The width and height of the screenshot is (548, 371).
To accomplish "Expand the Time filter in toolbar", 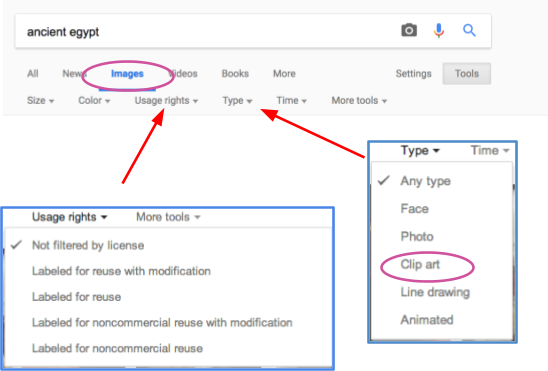I will [291, 101].
